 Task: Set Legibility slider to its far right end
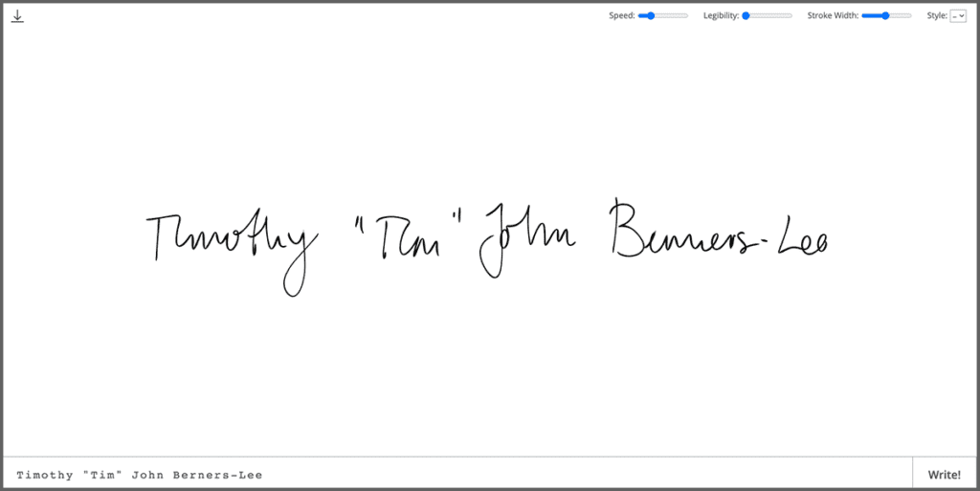[791, 15]
